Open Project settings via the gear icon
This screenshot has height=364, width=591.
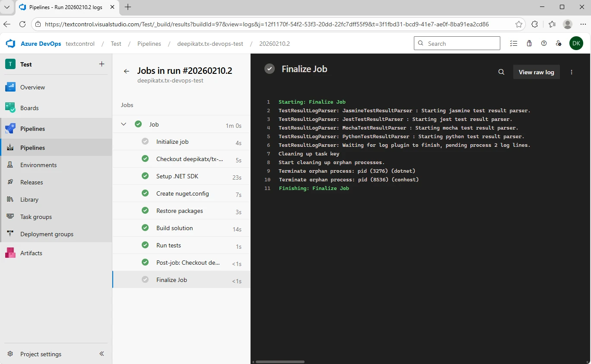[x=10, y=354]
